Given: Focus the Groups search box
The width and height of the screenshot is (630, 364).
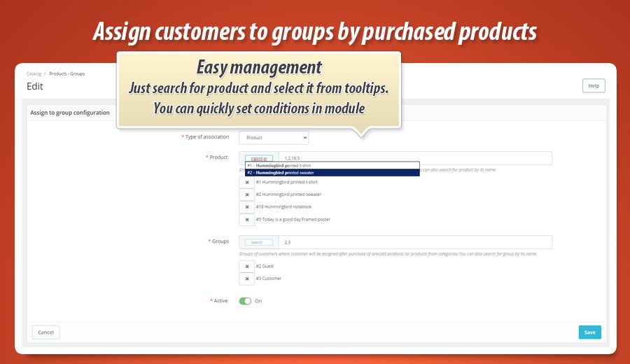Looking at the screenshot, I should tap(259, 242).
